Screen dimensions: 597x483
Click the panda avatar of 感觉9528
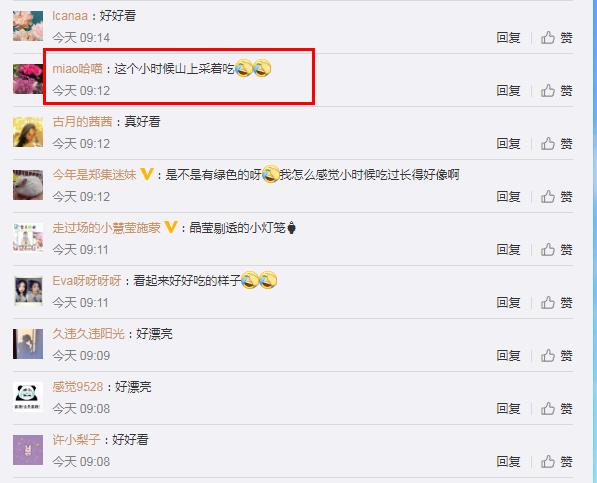coord(28,397)
